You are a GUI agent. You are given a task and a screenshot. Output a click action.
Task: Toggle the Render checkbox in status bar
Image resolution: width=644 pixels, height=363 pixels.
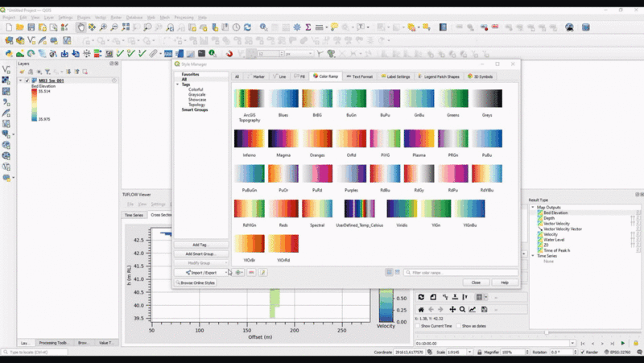click(583, 353)
